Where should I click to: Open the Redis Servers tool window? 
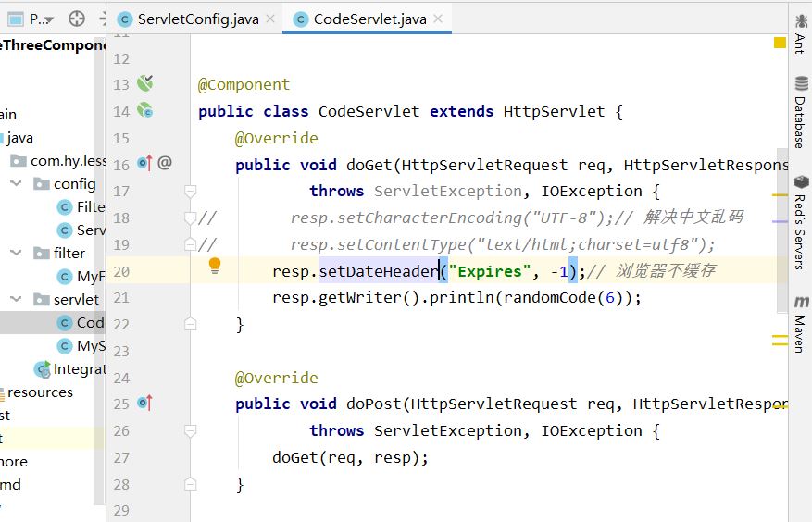pyautogui.click(x=801, y=222)
